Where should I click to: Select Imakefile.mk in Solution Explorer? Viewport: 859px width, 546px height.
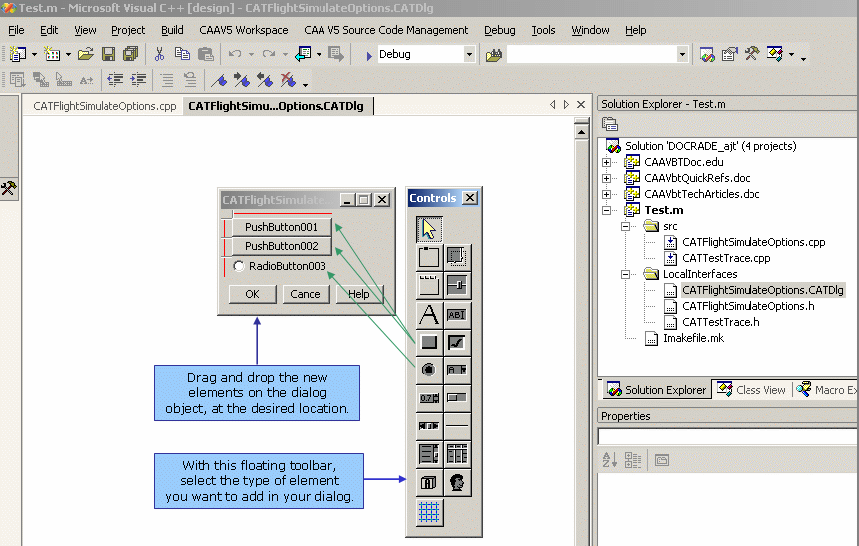(693, 338)
